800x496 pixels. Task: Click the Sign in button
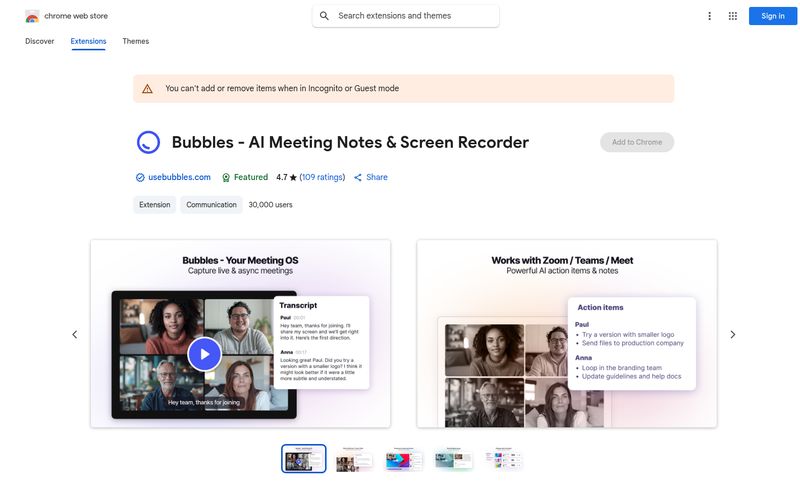772,16
